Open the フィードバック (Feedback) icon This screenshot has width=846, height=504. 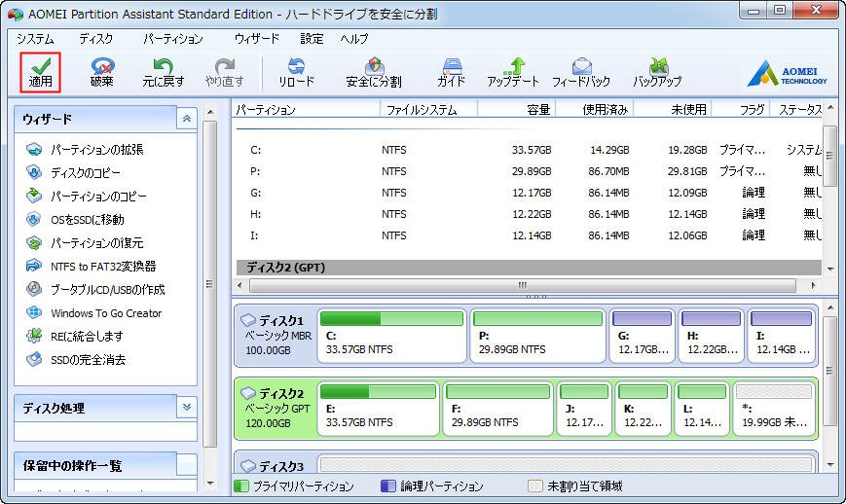point(581,72)
